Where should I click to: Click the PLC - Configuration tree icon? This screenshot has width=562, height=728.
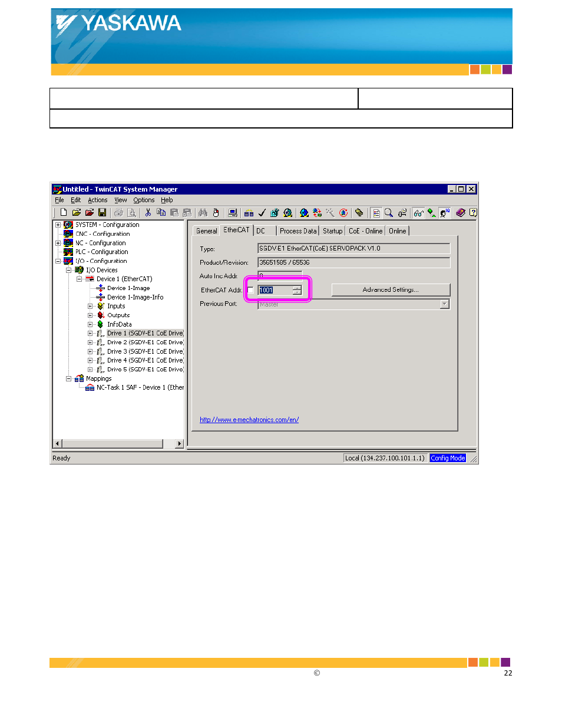[x=68, y=252]
